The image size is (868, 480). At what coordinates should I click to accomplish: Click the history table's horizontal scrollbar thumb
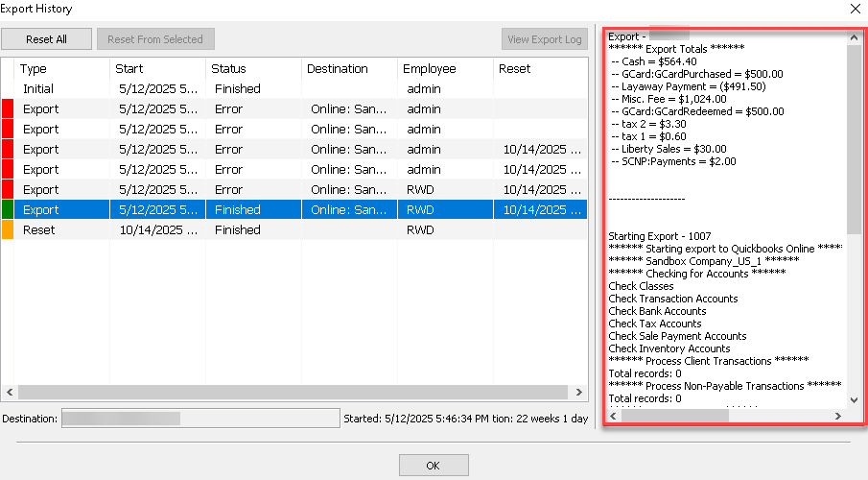pos(293,392)
